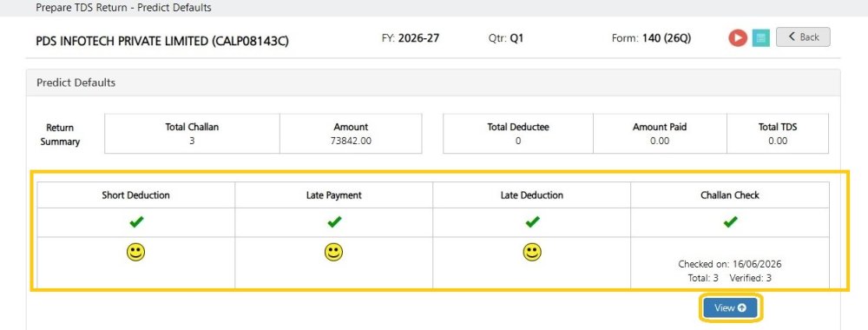
Task: Click the red play video icon
Action: pos(737,37)
